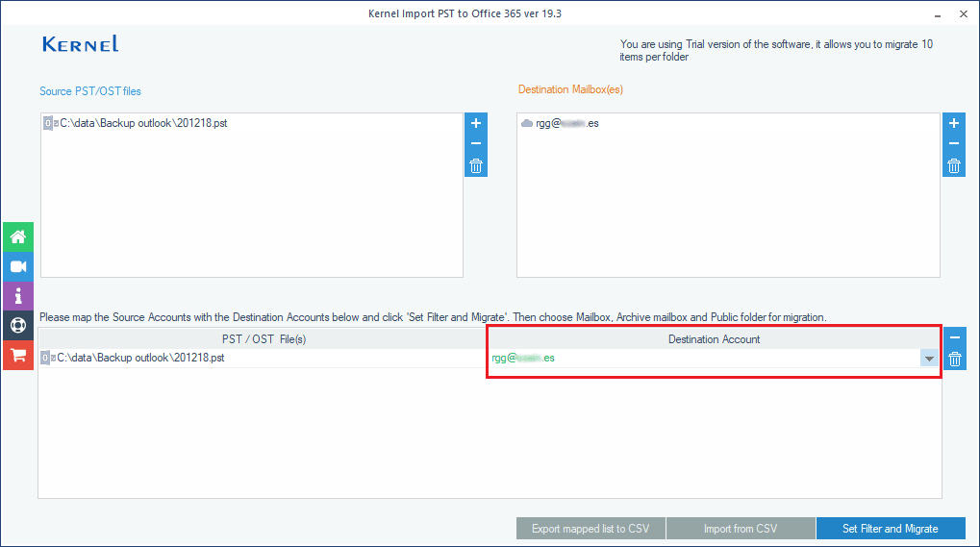Clear the mapping list with trash icon

tap(954, 359)
